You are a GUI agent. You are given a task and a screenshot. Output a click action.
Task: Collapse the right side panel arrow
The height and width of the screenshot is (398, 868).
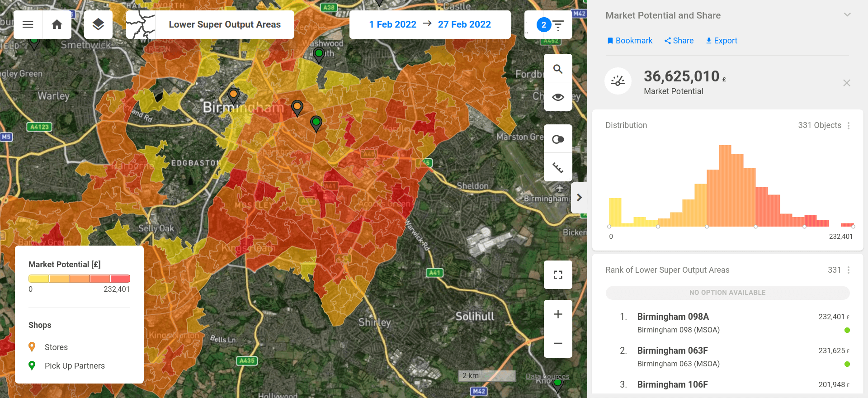pos(579,198)
